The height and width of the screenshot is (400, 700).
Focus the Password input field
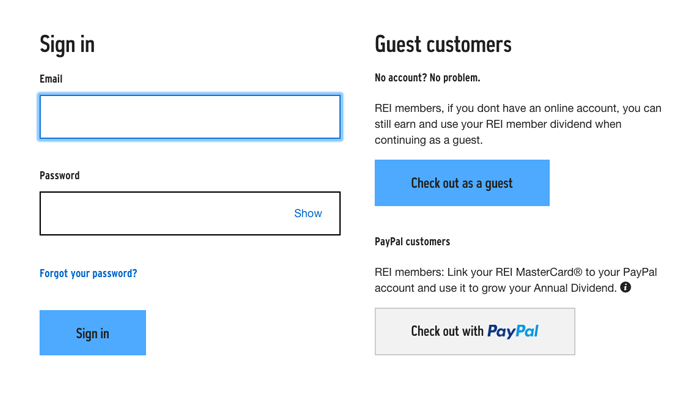[x=190, y=213]
